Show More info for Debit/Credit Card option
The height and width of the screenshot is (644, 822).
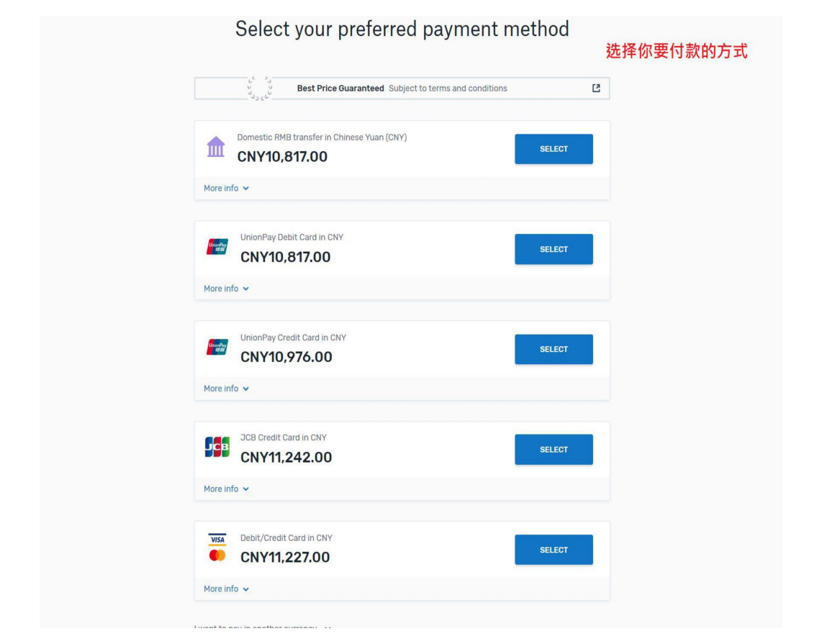coord(226,589)
